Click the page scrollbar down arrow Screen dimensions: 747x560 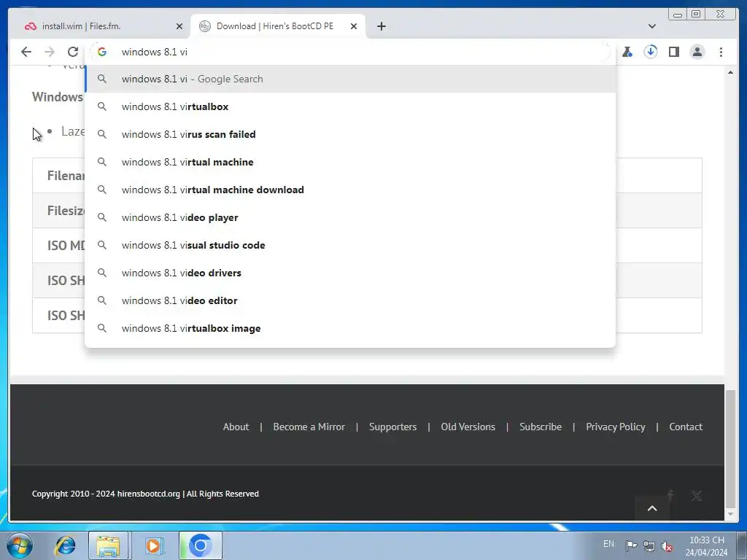730,514
